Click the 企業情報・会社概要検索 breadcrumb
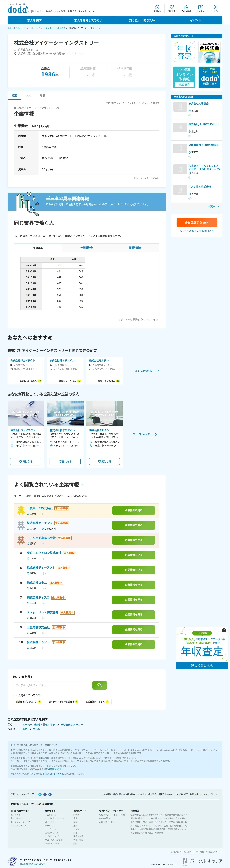Screen dimensions: 230x868 point(54,28)
